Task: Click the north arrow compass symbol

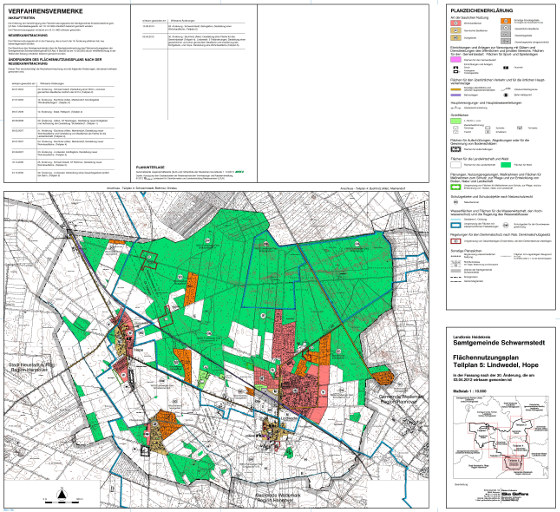Action: (x=62, y=494)
